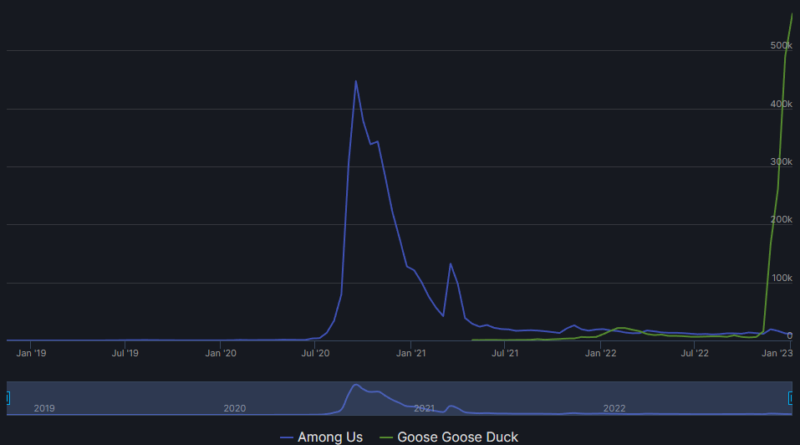This screenshot has width=800, height=445.
Task: Click the Jan '21 x-axis label
Action: click(411, 352)
